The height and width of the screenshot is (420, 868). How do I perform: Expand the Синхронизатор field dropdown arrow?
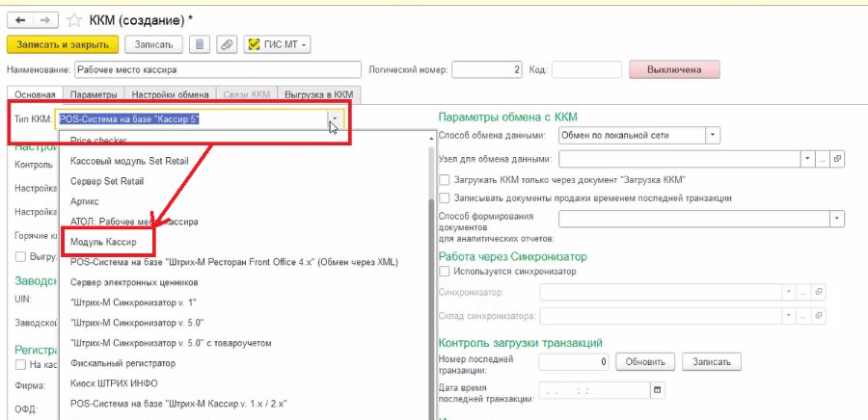[787, 292]
